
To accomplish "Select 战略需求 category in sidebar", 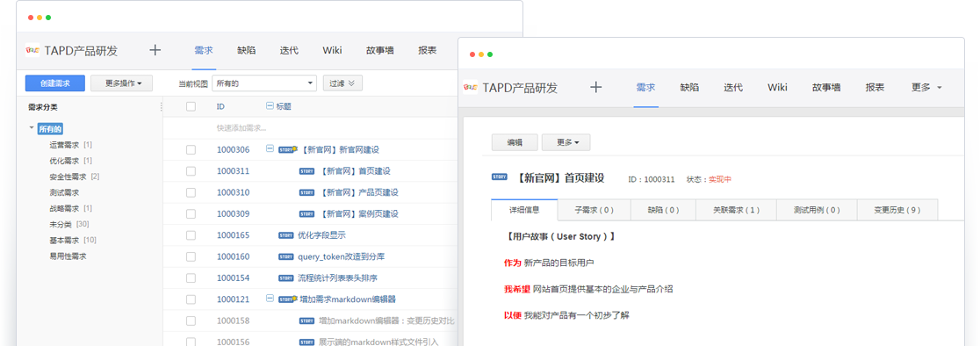I will coord(64,209).
